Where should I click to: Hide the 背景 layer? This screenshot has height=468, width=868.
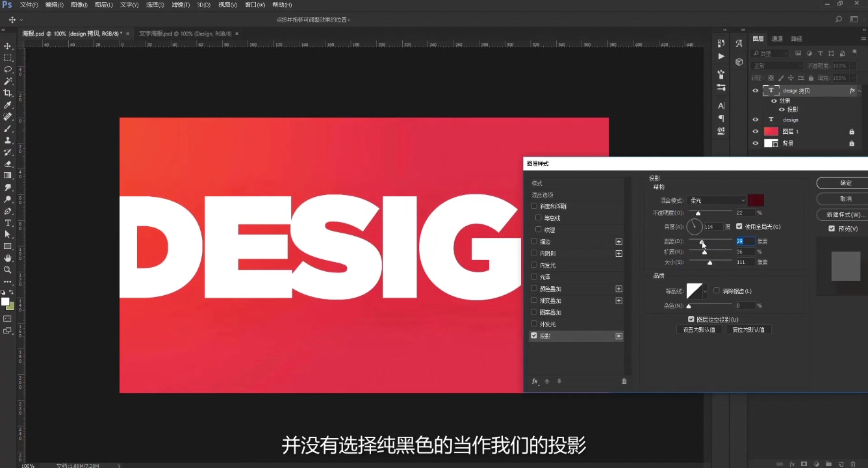pyautogui.click(x=755, y=143)
